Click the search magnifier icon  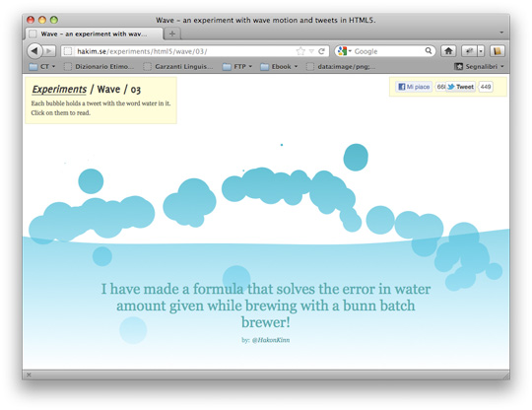click(x=429, y=51)
